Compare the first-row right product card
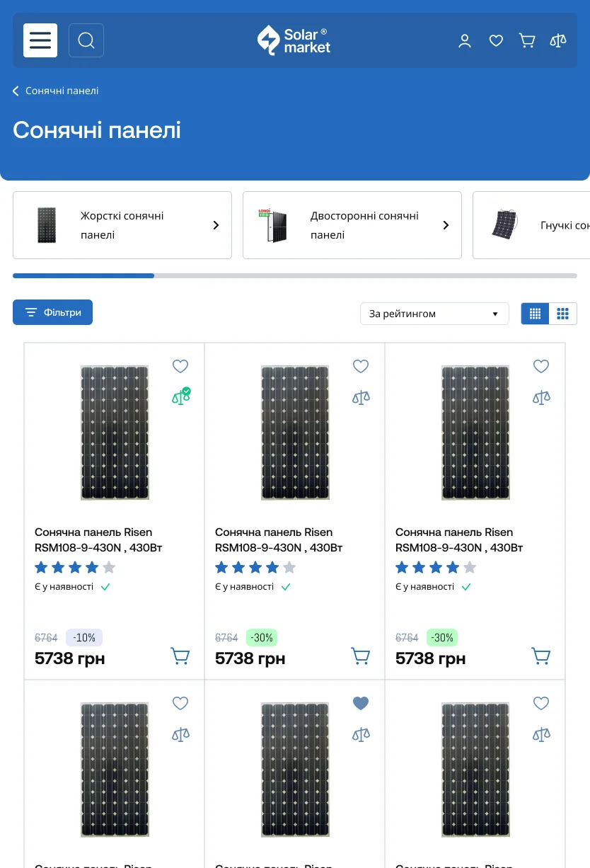 coord(541,397)
